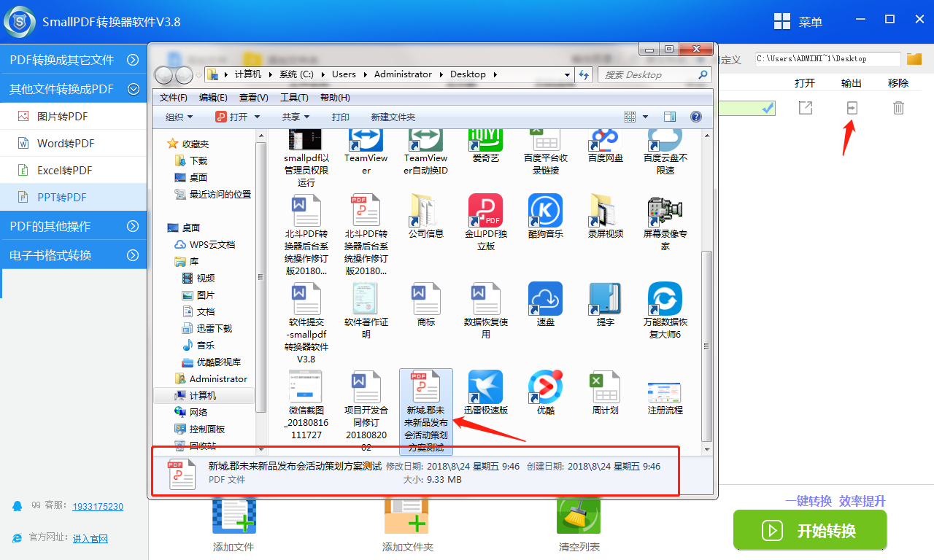Toggle the checkmark in the SmallPDF file row
934x560 pixels.
[x=768, y=108]
